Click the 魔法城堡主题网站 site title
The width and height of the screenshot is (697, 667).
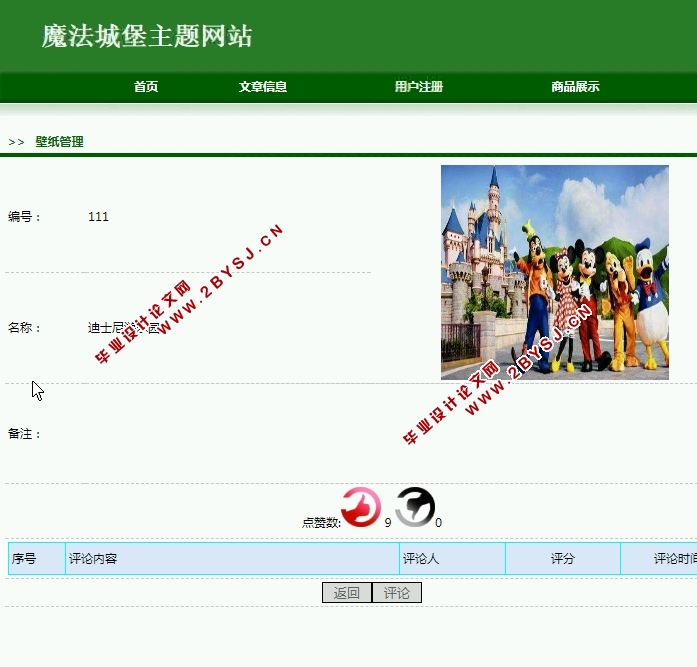click(x=147, y=36)
